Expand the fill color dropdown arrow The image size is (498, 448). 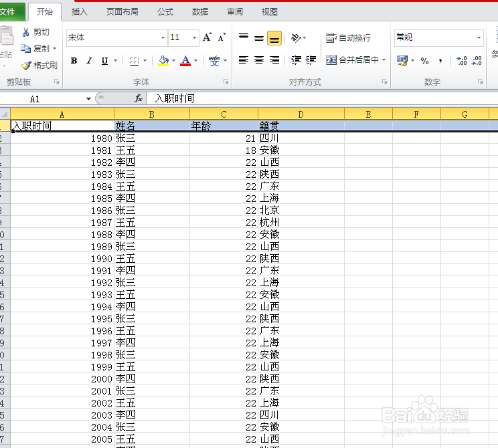(173, 61)
